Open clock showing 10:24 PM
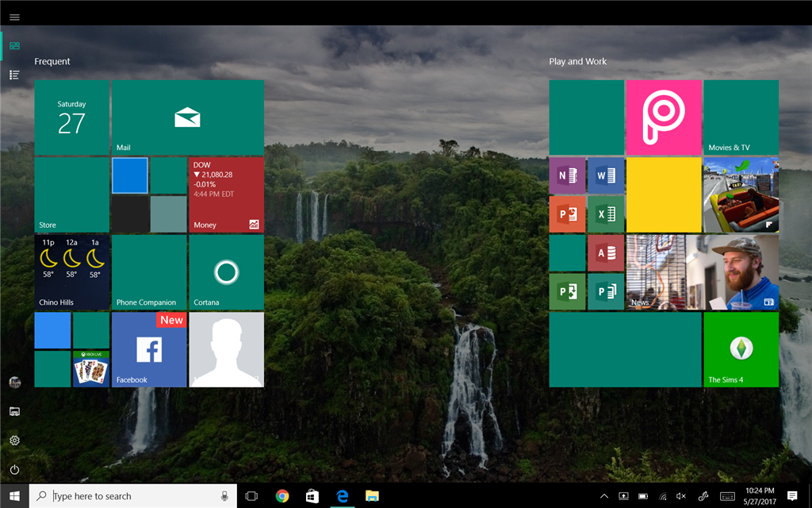 pyautogui.click(x=760, y=496)
